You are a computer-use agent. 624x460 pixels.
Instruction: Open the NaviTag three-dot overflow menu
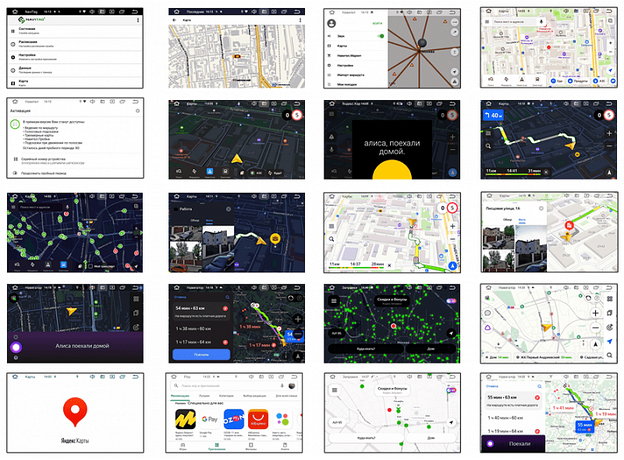click(x=140, y=20)
